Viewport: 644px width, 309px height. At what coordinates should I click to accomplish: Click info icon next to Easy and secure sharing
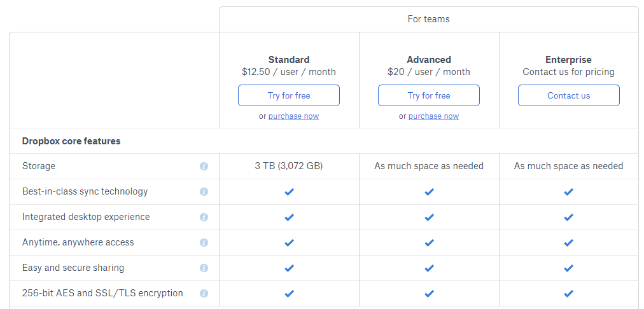click(204, 268)
